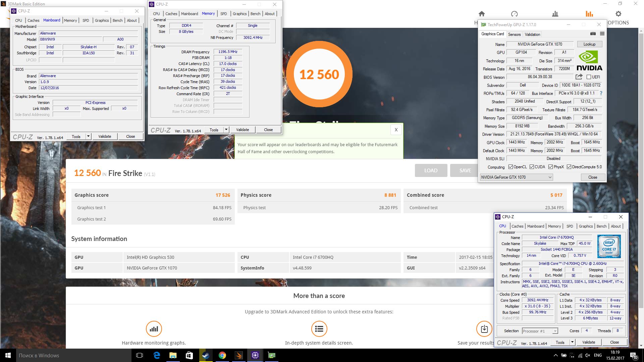This screenshot has width=644, height=362.
Task: Click the Graphics score value 17 526
Action: (x=223, y=195)
